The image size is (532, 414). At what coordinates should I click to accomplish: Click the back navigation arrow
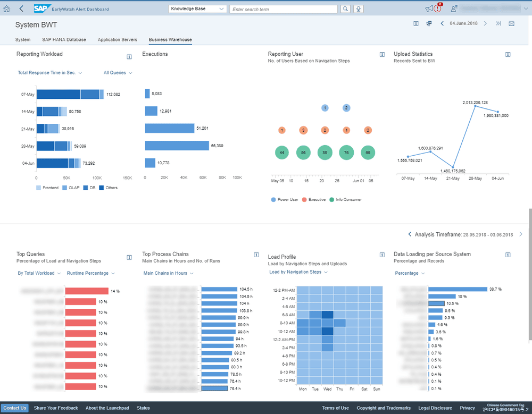tap(21, 9)
